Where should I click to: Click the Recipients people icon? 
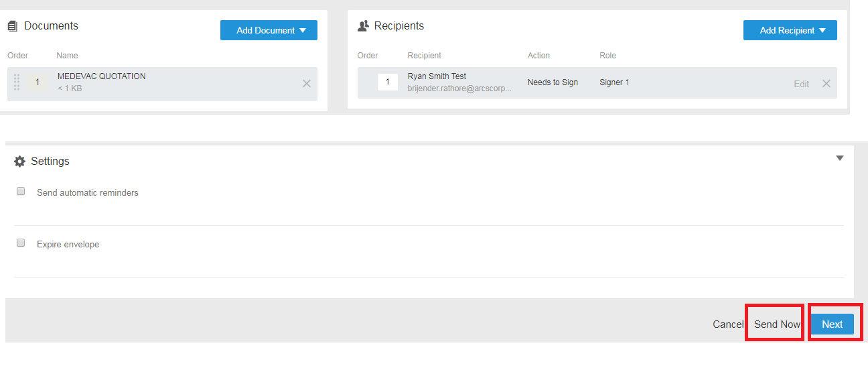pyautogui.click(x=363, y=26)
